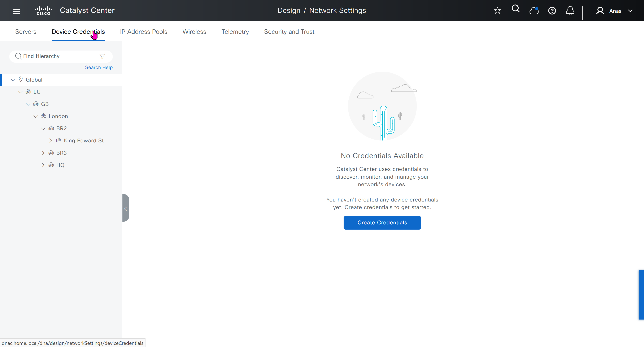
Task: Expand the King Edward St building
Action: (x=51, y=140)
